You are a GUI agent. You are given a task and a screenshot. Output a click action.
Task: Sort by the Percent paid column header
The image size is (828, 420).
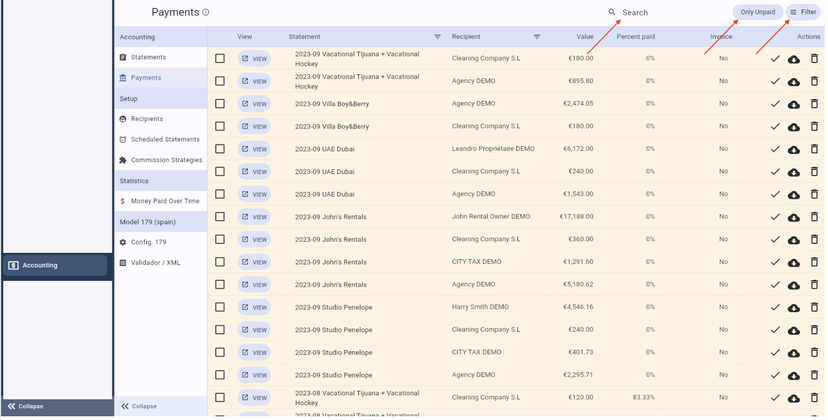coord(636,37)
